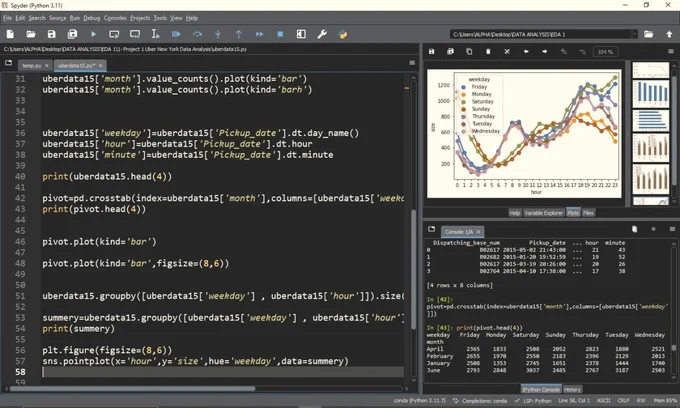Open the View menu
The width and height of the screenshot is (680, 408).
click(x=176, y=18)
